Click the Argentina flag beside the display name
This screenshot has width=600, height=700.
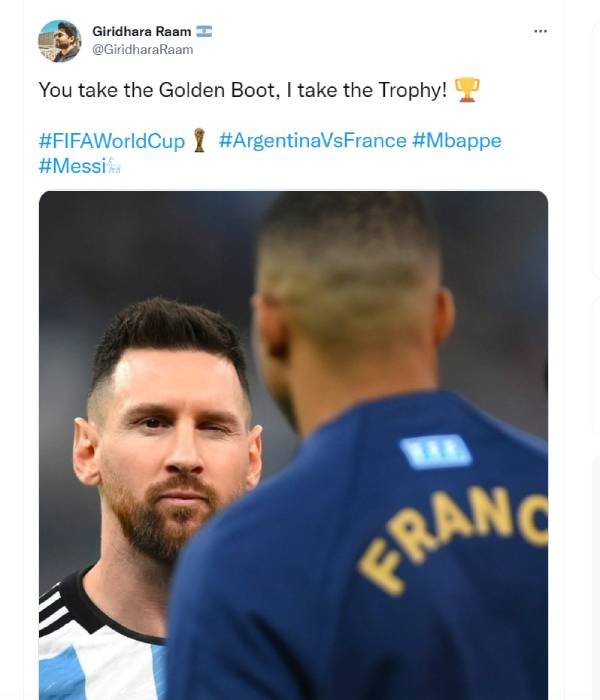coord(205,31)
